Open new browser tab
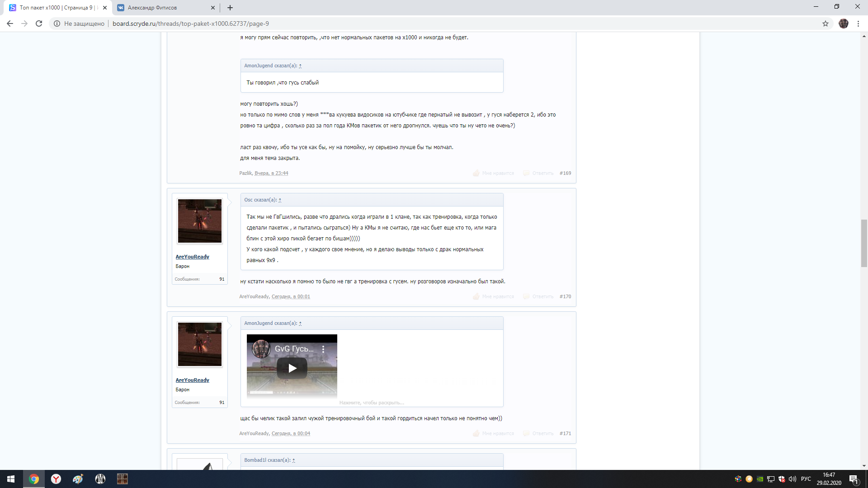This screenshot has height=488, width=868. [x=230, y=8]
